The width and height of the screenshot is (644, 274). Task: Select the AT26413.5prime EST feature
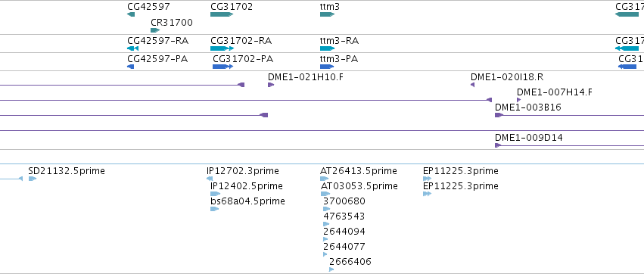324,179
